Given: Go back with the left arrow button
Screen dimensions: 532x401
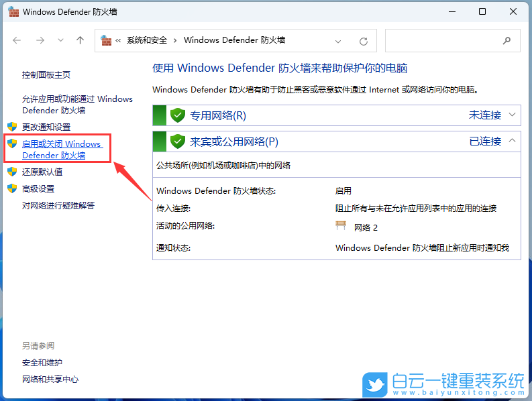Looking at the screenshot, I should (x=17, y=41).
